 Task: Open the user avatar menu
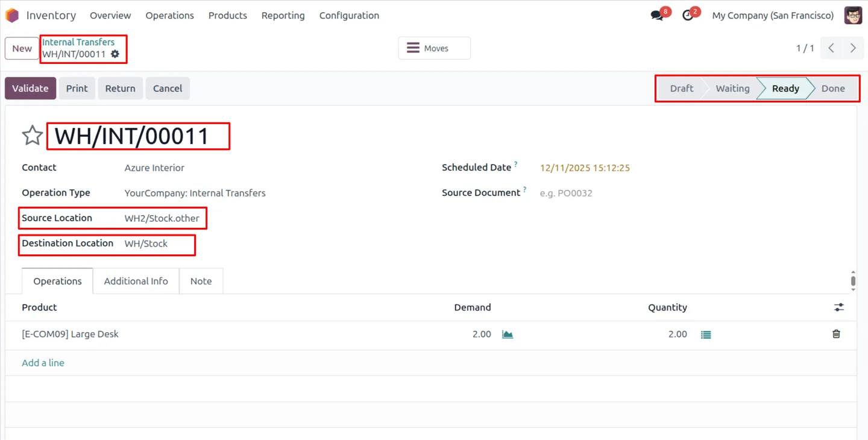pos(853,15)
